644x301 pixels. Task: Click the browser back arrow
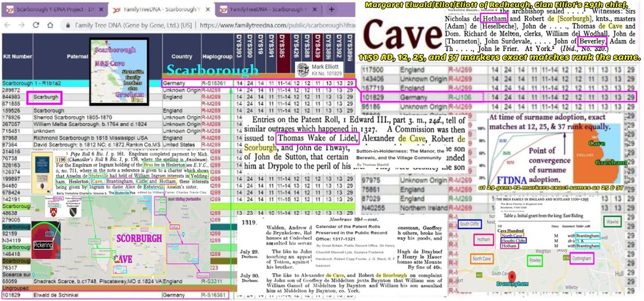(7, 25)
